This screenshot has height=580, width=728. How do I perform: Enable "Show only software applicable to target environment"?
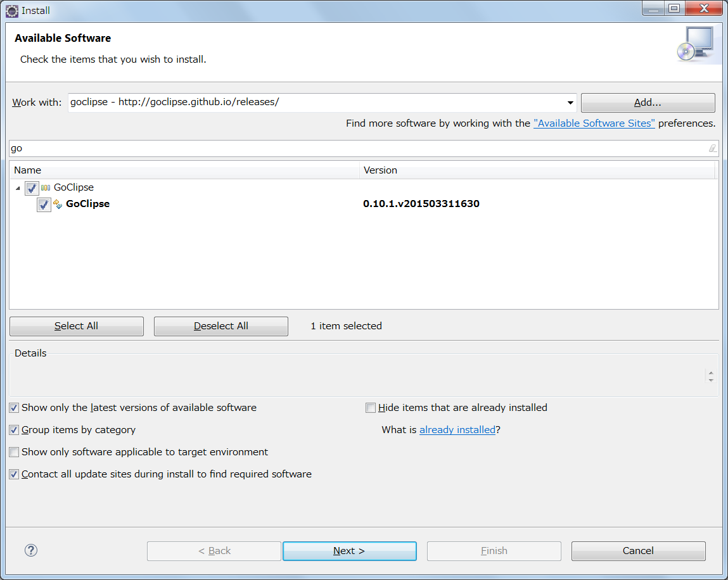point(13,452)
